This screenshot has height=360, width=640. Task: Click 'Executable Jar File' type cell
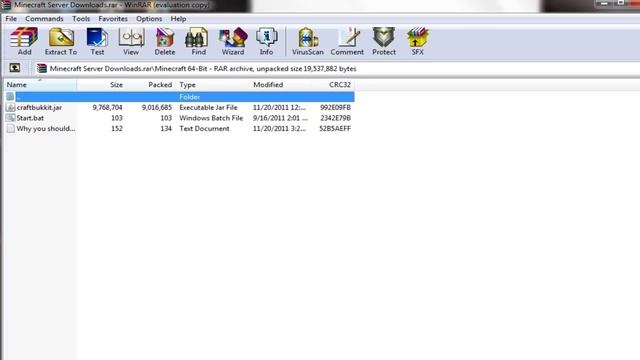point(208,107)
